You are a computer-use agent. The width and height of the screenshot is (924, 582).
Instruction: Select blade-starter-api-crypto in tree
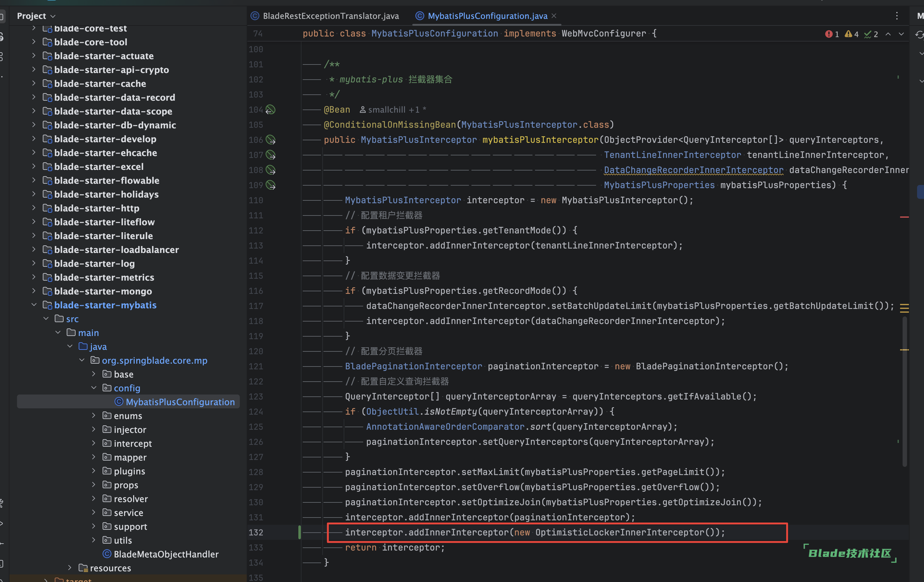[x=111, y=70]
